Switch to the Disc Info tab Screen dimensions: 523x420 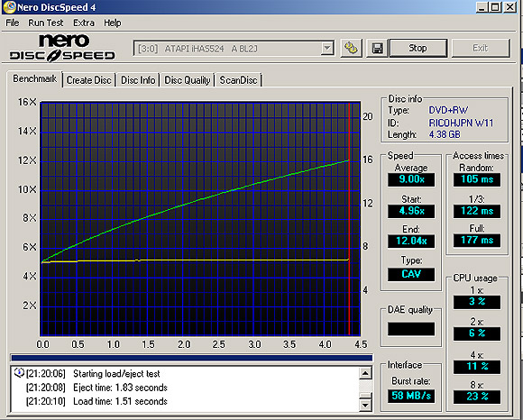[x=138, y=80]
